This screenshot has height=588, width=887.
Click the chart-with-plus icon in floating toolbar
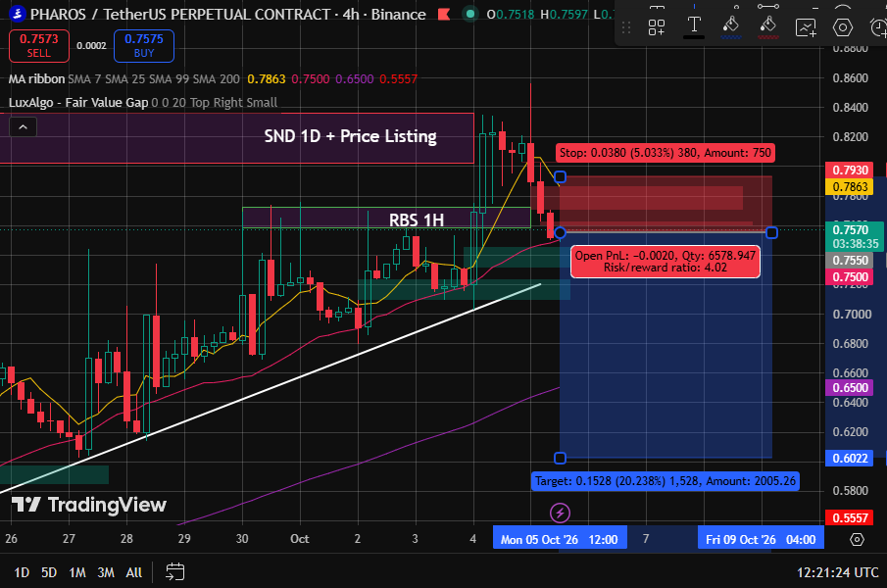[806, 26]
